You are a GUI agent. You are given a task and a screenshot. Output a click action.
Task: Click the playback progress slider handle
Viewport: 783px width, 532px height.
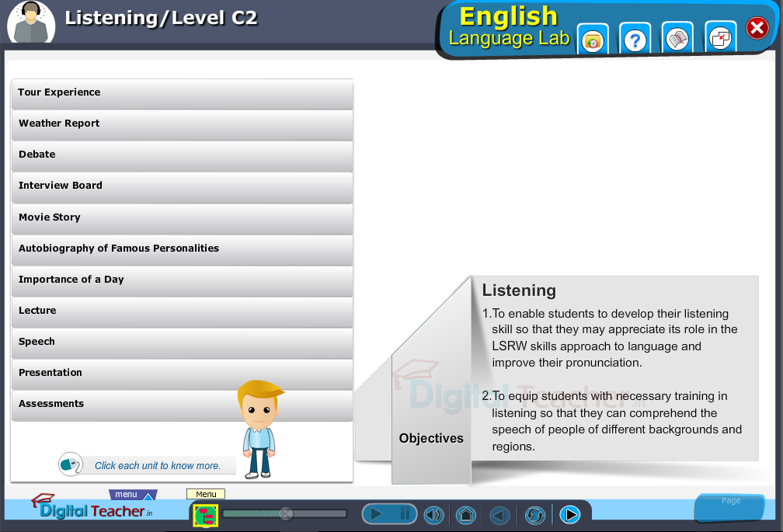tap(286, 513)
